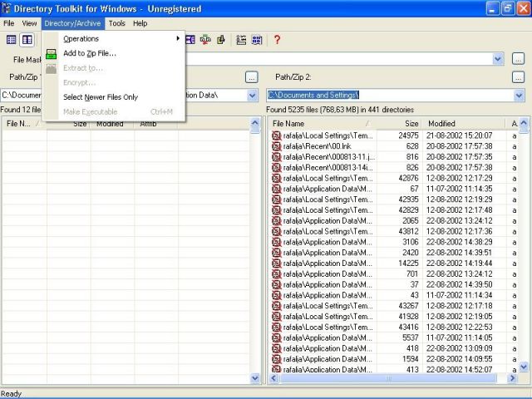The height and width of the screenshot is (399, 532).
Task: Click right pane horizontal scroll-left arrow
Action: pos(274,378)
